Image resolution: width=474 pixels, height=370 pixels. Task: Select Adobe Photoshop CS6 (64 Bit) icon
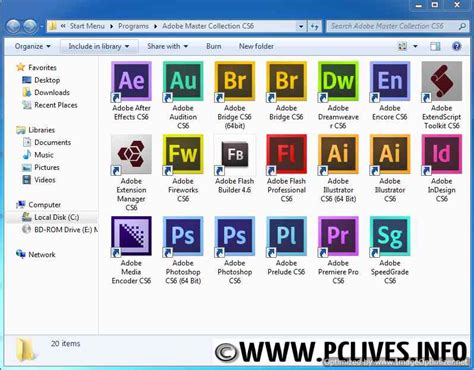pyautogui.click(x=183, y=236)
